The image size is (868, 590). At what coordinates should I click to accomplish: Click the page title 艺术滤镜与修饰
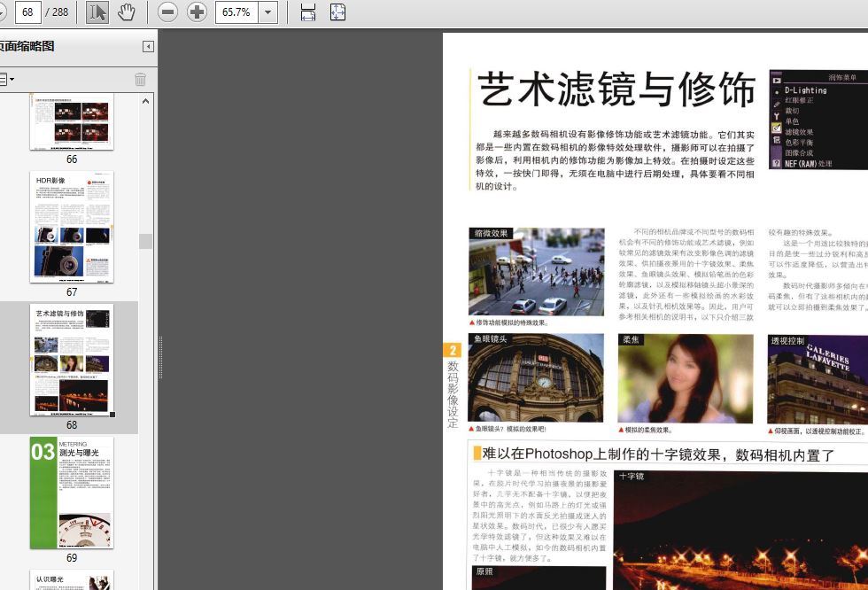point(616,89)
